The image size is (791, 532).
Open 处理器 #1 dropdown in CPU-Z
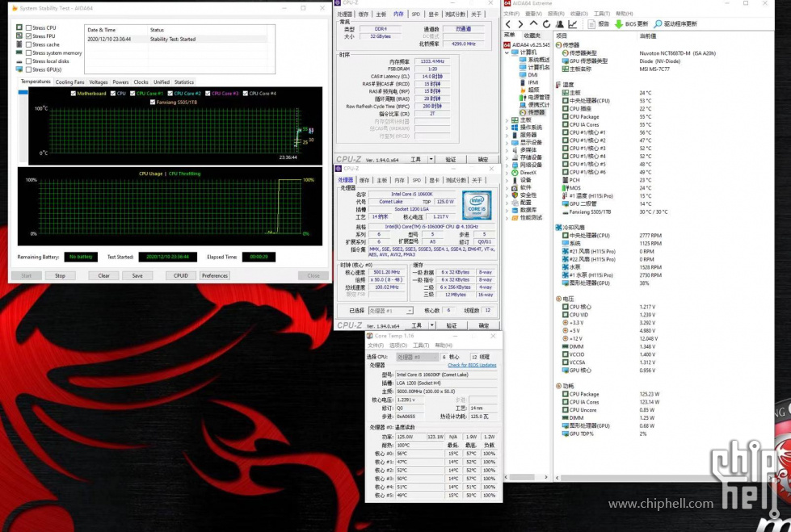[391, 311]
